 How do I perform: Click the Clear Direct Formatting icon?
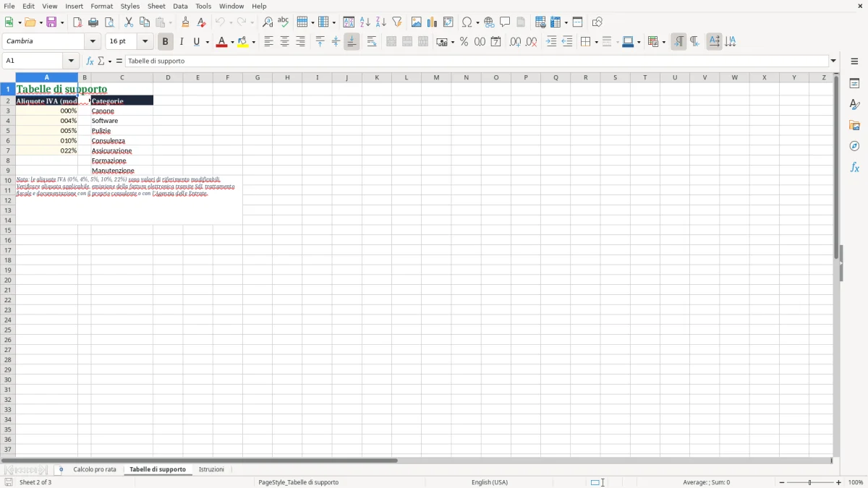click(202, 22)
